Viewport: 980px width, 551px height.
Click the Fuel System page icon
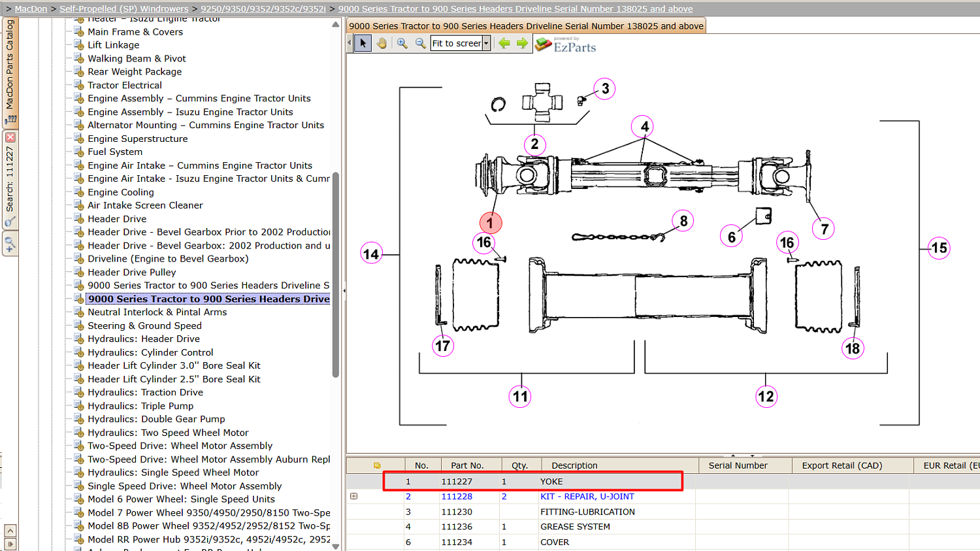coord(79,152)
